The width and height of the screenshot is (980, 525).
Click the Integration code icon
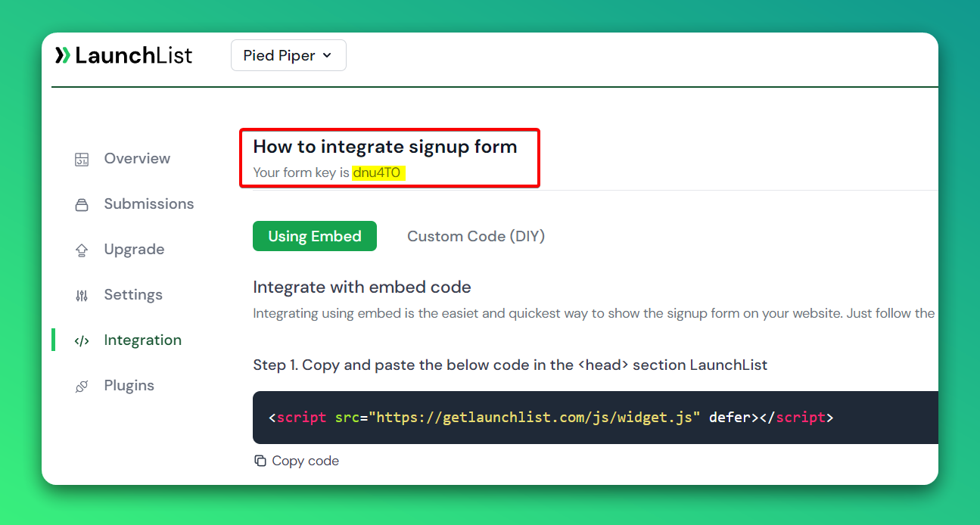(82, 340)
